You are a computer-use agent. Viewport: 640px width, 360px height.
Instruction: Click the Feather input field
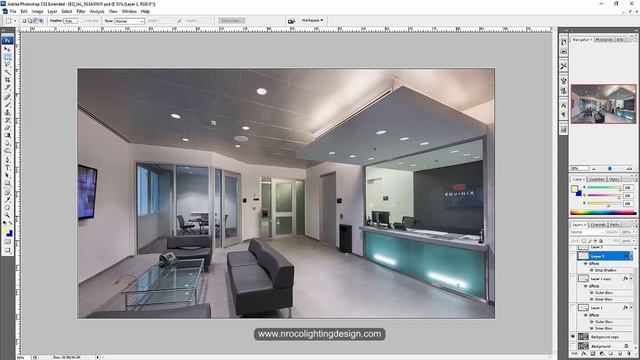tap(70, 21)
